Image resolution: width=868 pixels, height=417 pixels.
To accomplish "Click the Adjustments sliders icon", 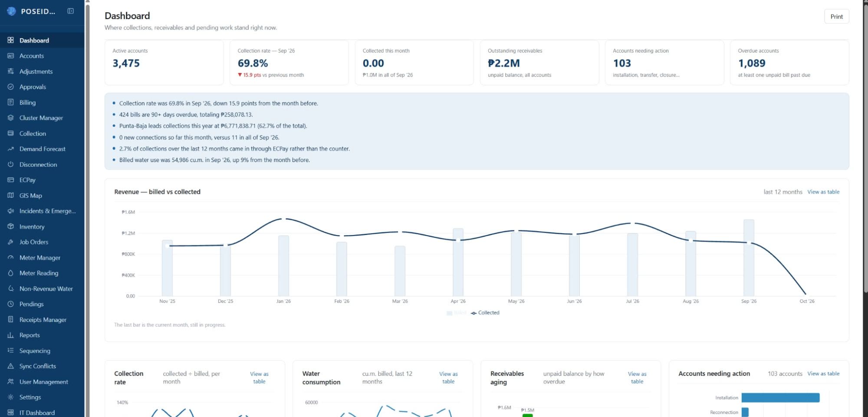I will [x=11, y=71].
